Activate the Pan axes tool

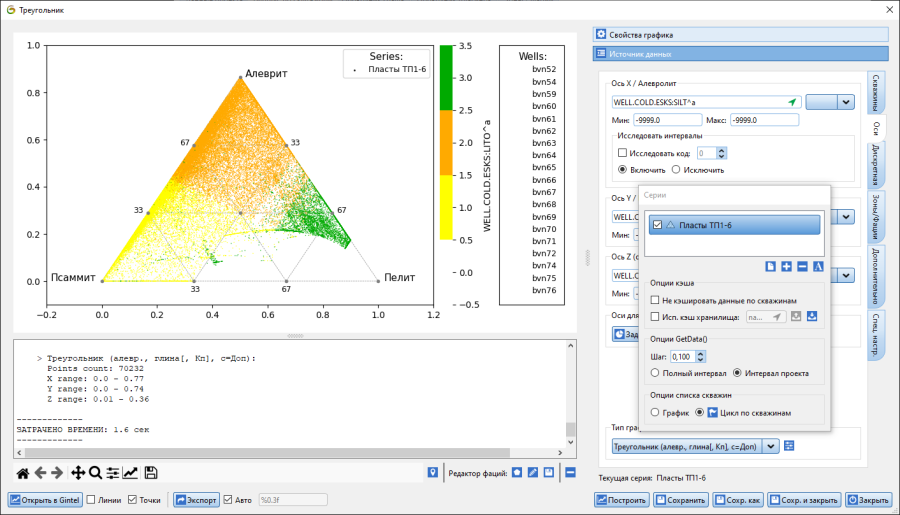77,473
